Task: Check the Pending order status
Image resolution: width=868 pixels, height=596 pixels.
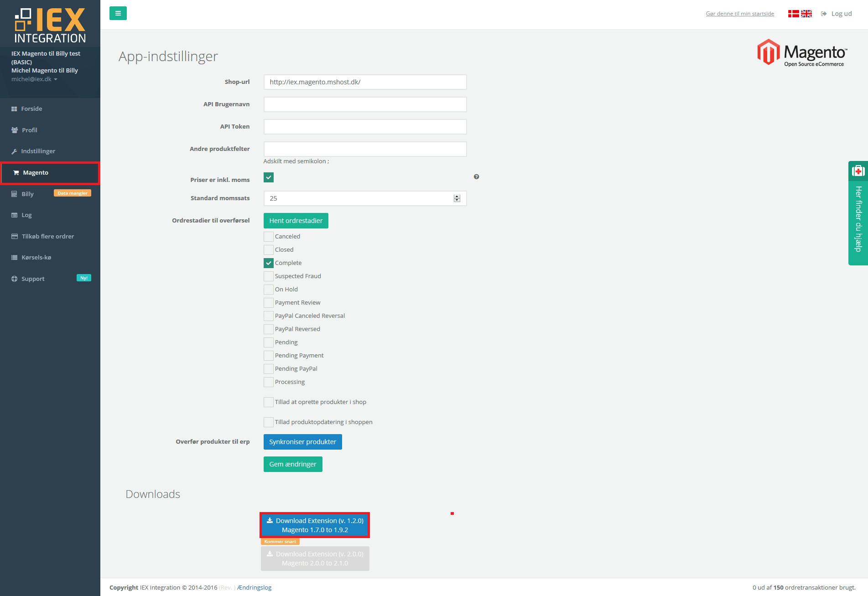Action: [x=269, y=342]
